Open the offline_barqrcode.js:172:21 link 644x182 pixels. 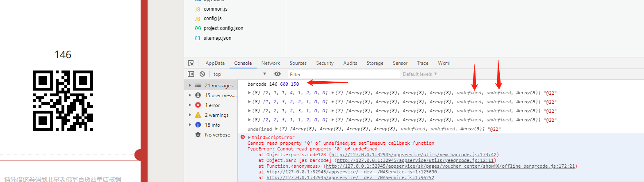[451, 166]
